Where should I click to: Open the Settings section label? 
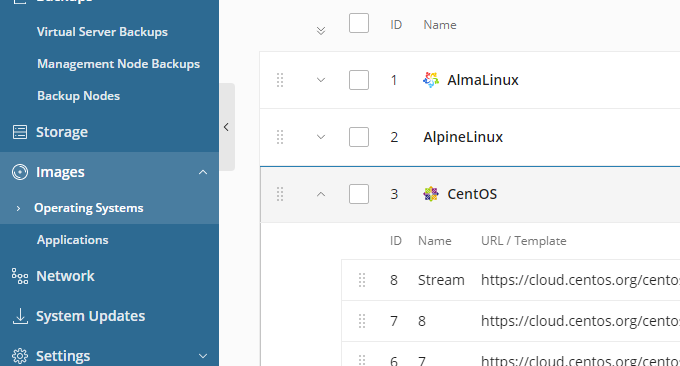click(63, 356)
